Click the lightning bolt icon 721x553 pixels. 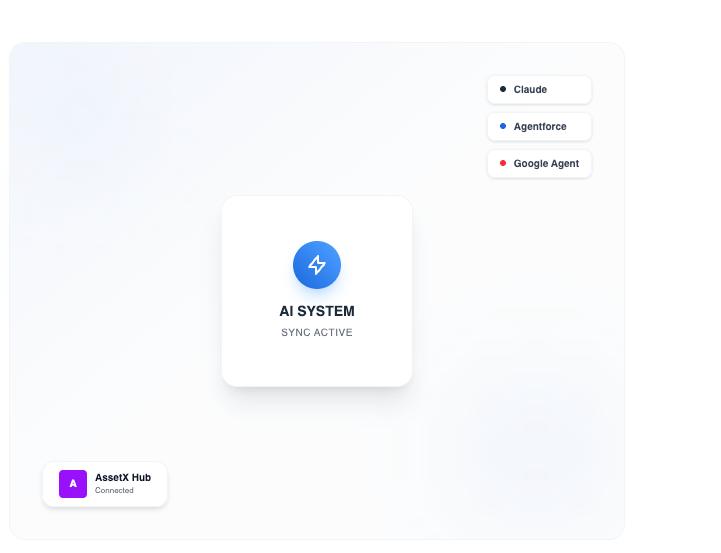tap(317, 265)
